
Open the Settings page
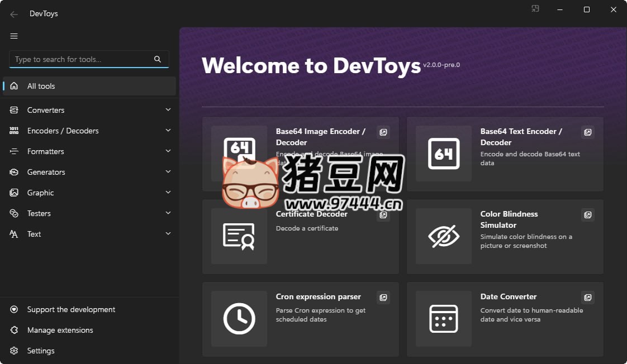(x=40, y=351)
